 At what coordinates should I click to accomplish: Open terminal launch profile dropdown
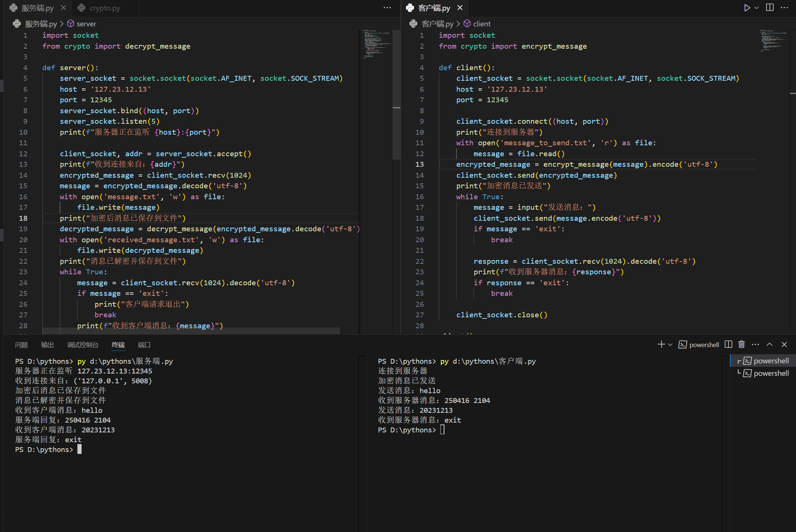[x=671, y=344]
